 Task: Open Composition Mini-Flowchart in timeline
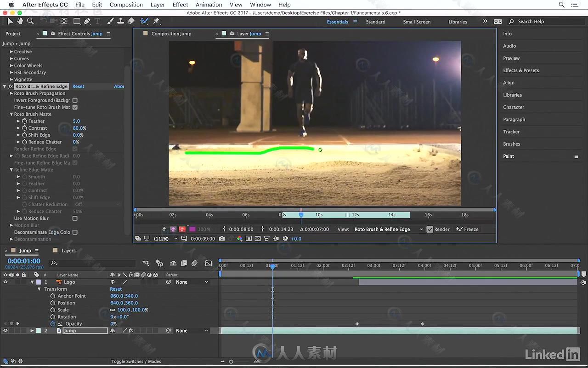pos(146,263)
